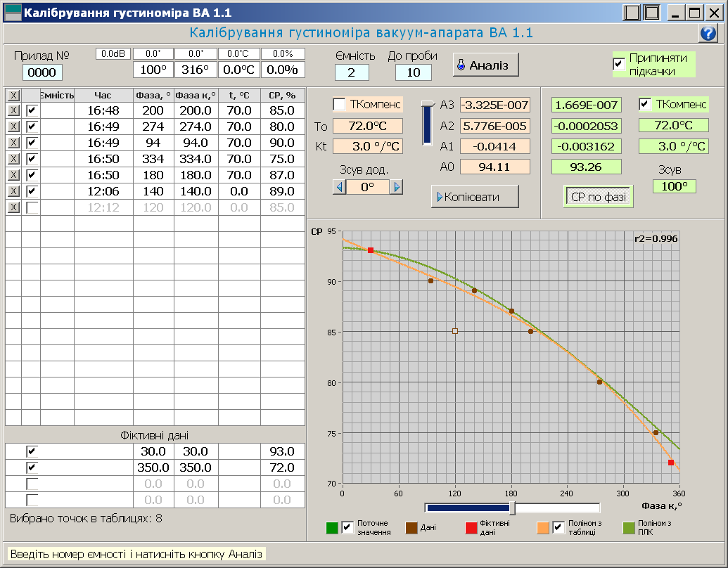Click the first title bar window layout icon

[x=632, y=13]
